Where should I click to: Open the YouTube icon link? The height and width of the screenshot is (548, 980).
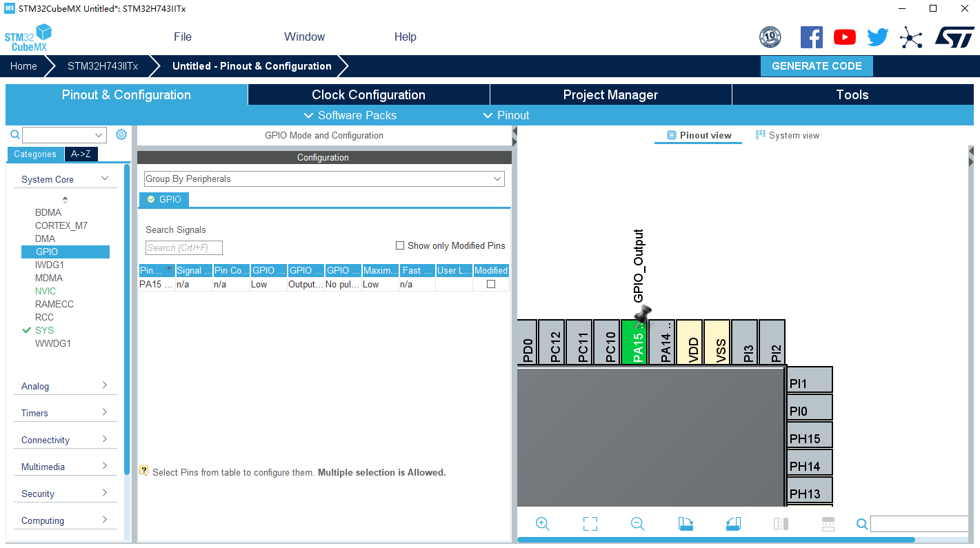click(x=845, y=37)
